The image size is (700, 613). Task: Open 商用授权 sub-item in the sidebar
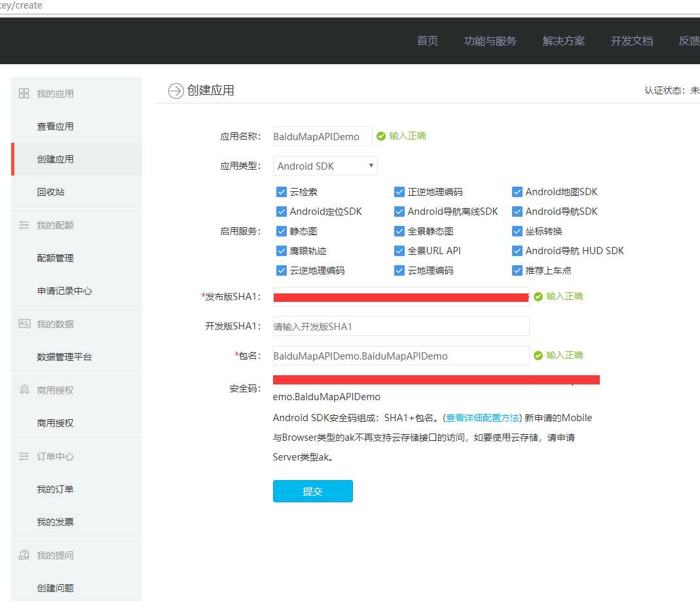pyautogui.click(x=77, y=423)
